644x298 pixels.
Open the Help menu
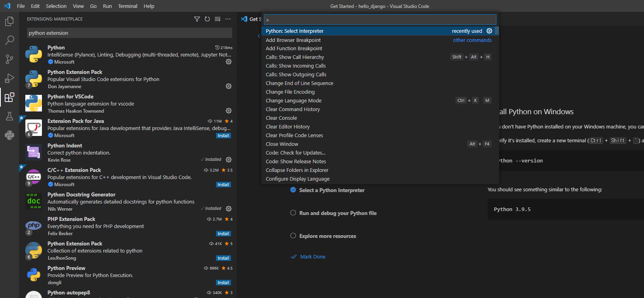[x=149, y=6]
